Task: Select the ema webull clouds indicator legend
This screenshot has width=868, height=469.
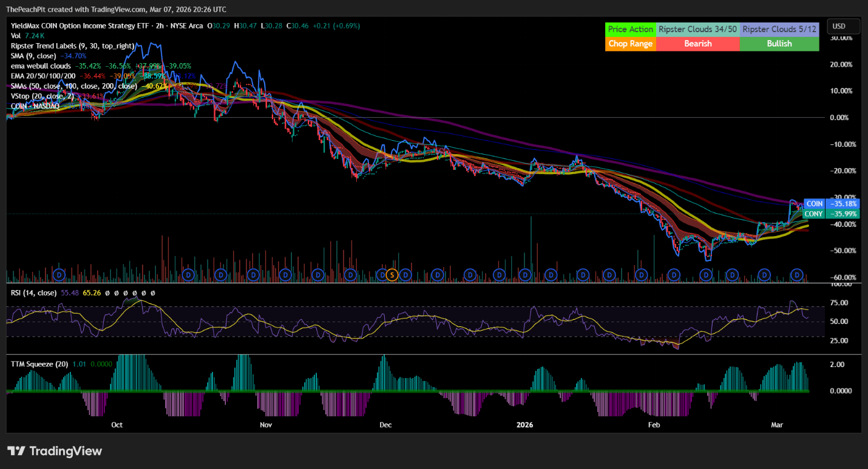Action: click(41, 66)
